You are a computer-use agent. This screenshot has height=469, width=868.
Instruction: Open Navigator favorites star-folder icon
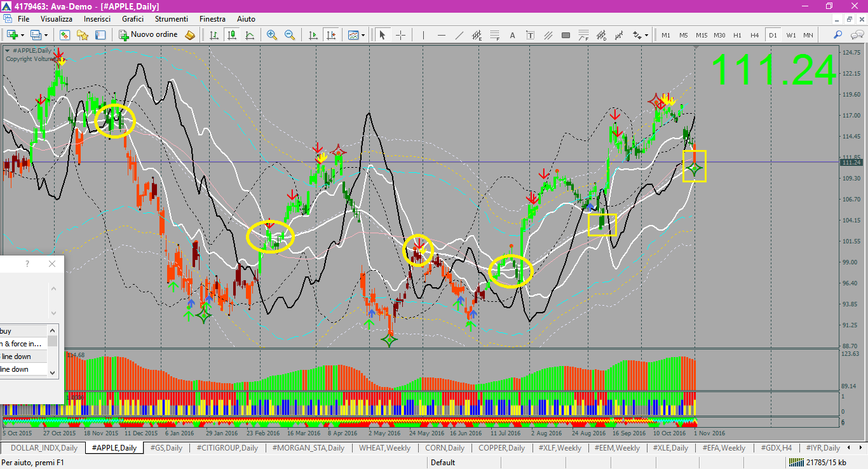82,35
